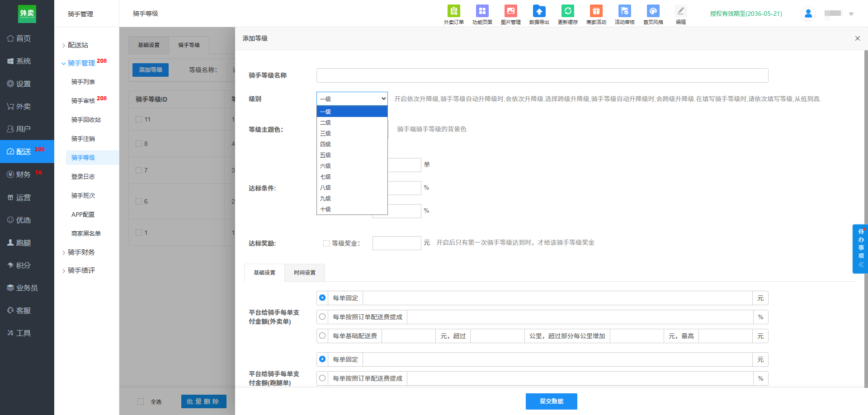Open 跑腿 in the left sidebar

pos(27,242)
